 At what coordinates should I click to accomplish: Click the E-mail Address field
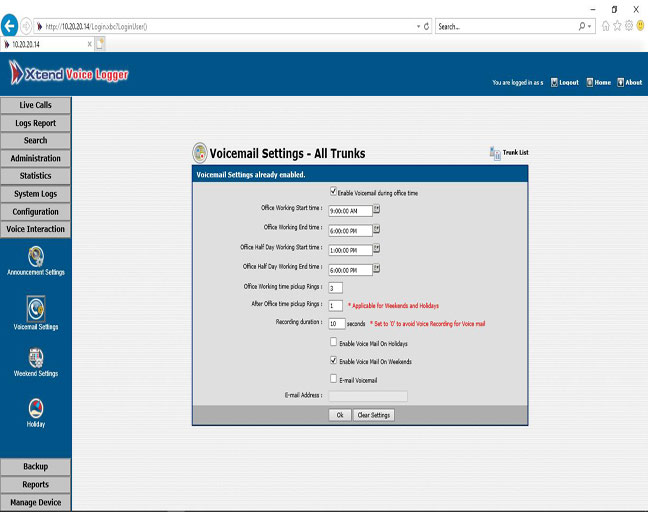pos(368,396)
